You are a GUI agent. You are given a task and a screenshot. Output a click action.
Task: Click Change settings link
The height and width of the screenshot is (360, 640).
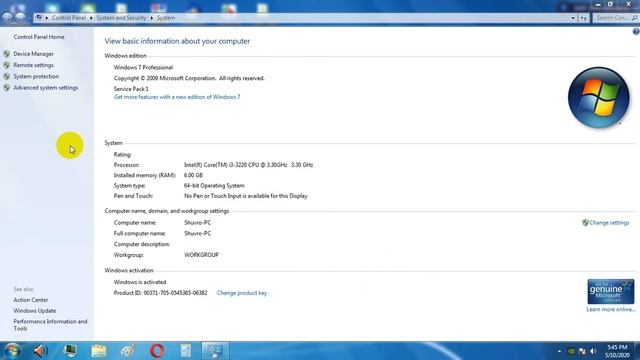pos(609,223)
